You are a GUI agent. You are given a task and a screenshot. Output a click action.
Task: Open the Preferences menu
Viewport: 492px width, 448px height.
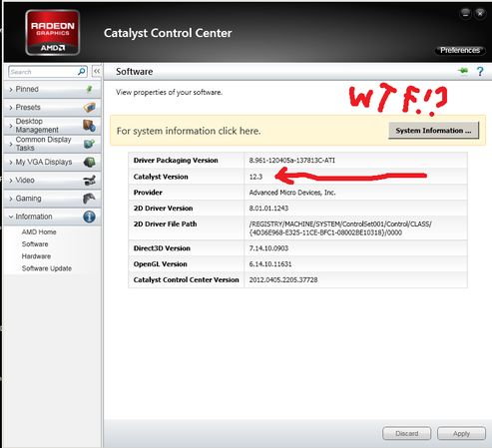tap(460, 50)
